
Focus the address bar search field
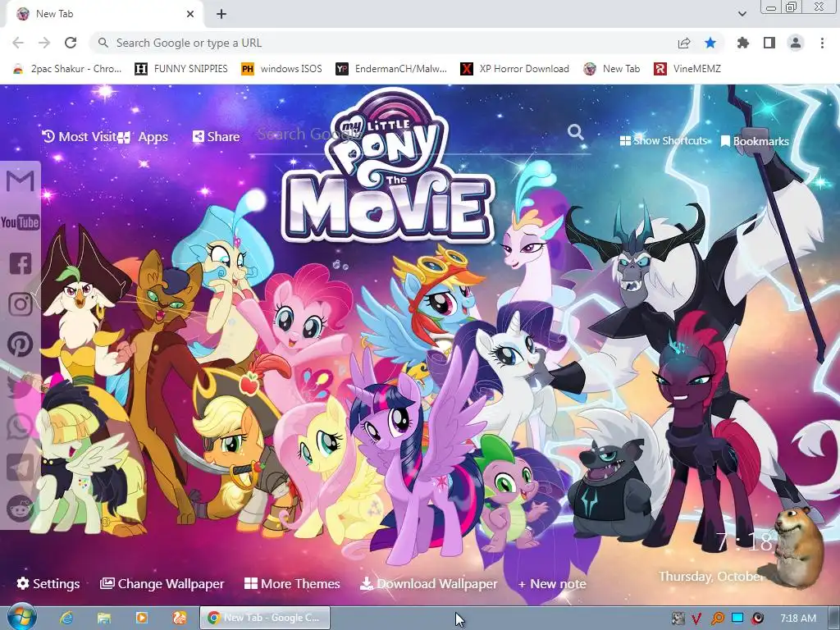click(x=383, y=43)
